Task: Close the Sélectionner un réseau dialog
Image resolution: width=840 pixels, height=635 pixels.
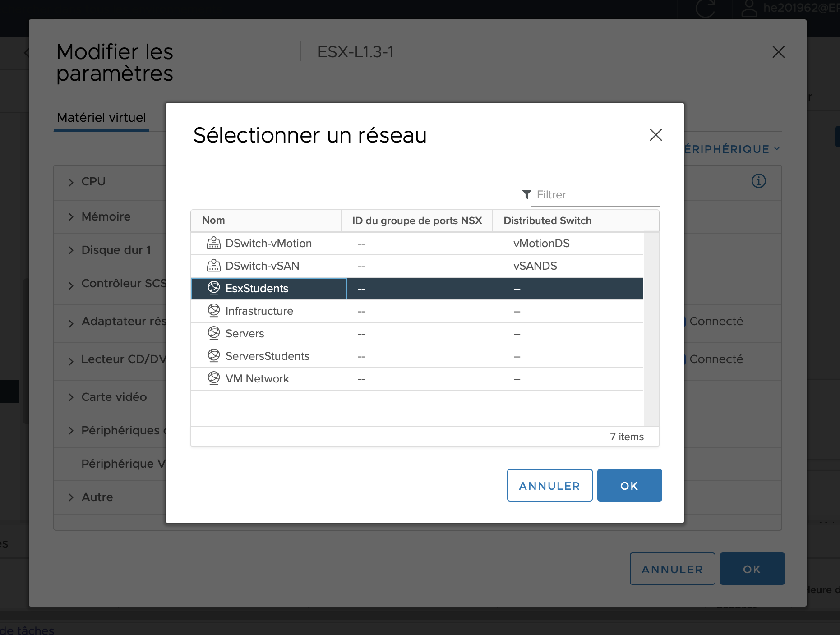Action: (x=655, y=135)
